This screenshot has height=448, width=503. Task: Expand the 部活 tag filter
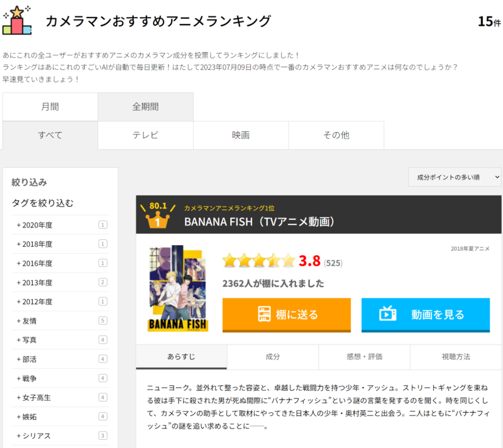60,359
